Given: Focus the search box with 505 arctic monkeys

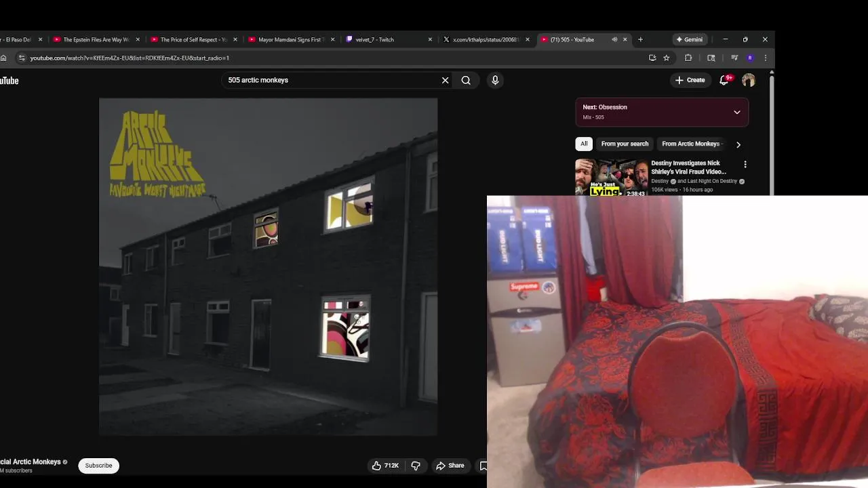Looking at the screenshot, I should 331,80.
